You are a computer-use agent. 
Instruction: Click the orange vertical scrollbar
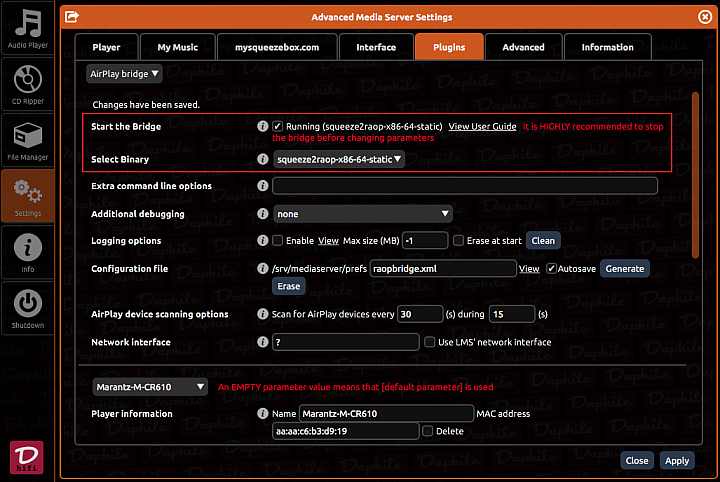tap(695, 174)
